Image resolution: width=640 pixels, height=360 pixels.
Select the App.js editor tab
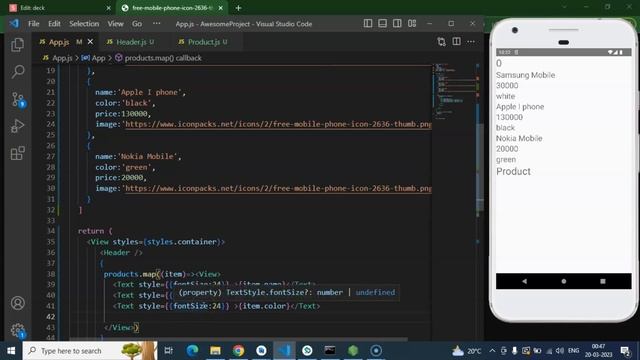click(59, 42)
